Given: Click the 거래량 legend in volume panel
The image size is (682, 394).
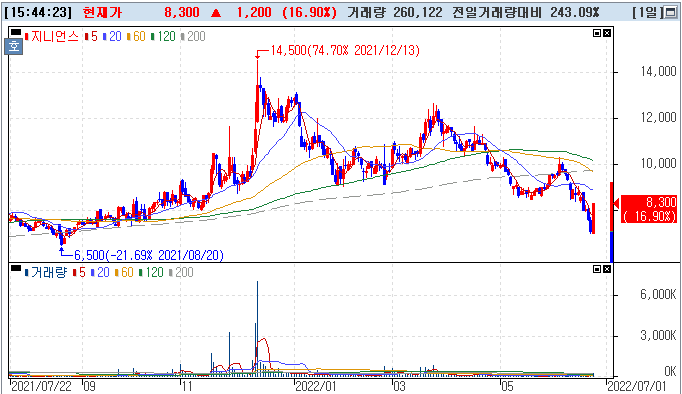Looking at the screenshot, I should [46, 273].
